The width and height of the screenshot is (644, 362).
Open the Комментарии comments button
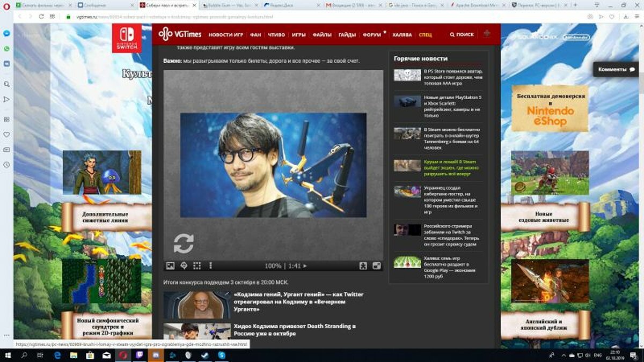(616, 69)
